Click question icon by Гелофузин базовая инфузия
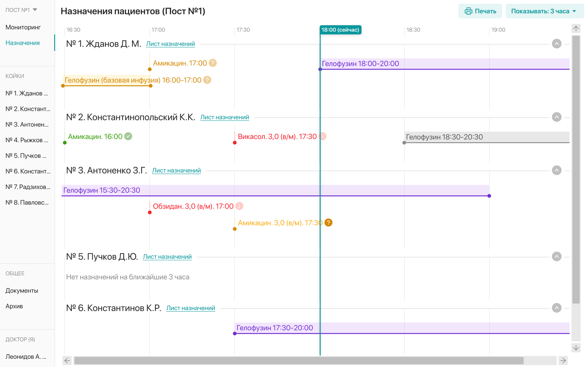This screenshot has height=367, width=588. (207, 80)
